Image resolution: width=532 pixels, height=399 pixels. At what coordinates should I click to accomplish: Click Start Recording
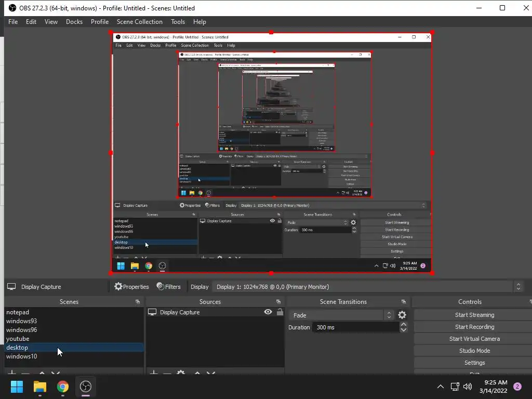pos(474,327)
